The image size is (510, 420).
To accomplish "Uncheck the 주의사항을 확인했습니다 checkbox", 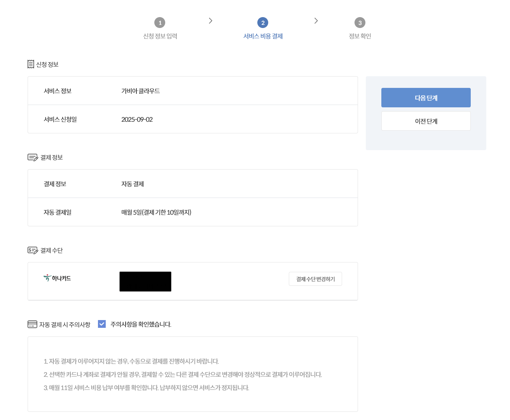I will pos(102,324).
